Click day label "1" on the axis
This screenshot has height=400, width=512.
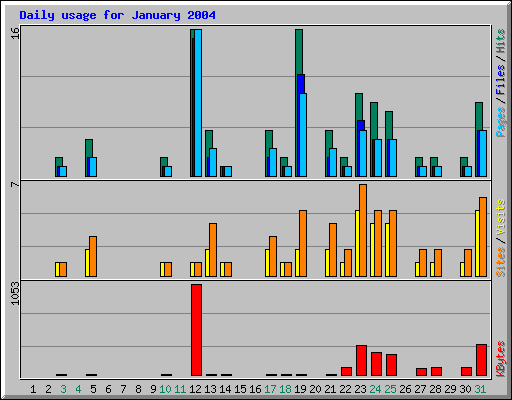coord(33,389)
